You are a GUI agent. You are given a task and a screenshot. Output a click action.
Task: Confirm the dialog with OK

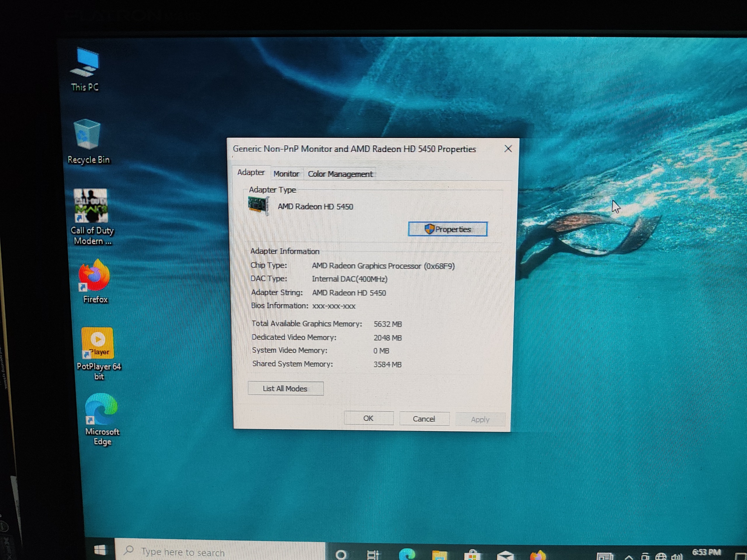pyautogui.click(x=369, y=418)
